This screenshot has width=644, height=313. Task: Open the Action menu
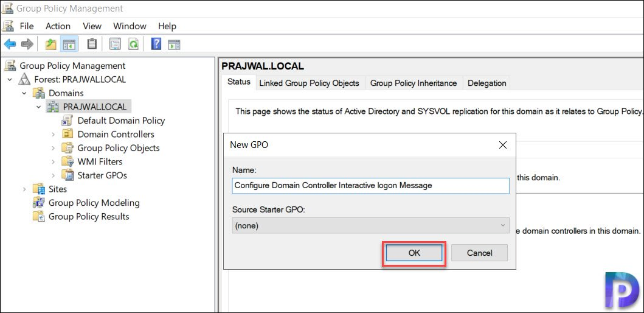58,26
